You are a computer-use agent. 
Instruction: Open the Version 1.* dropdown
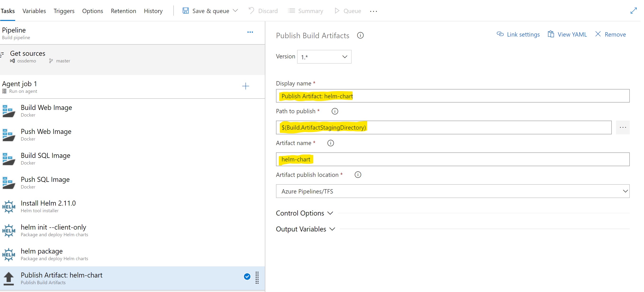coord(324,57)
